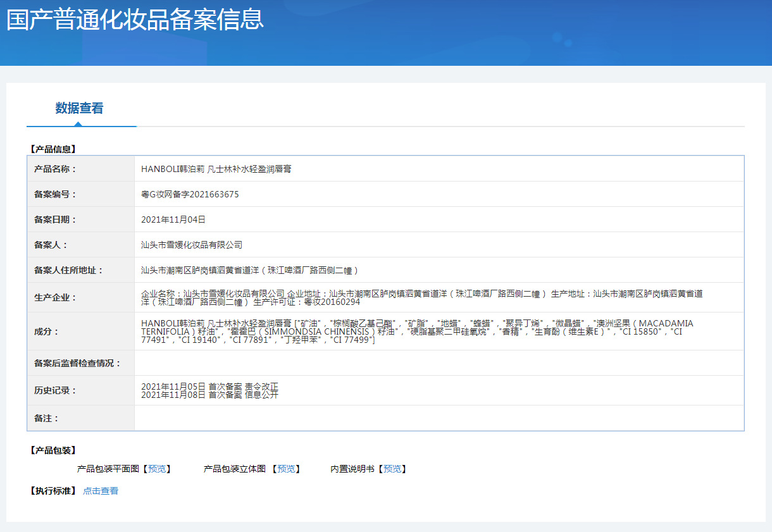Click the 【产品包装】 section heading
This screenshot has height=532, width=772.
point(53,450)
